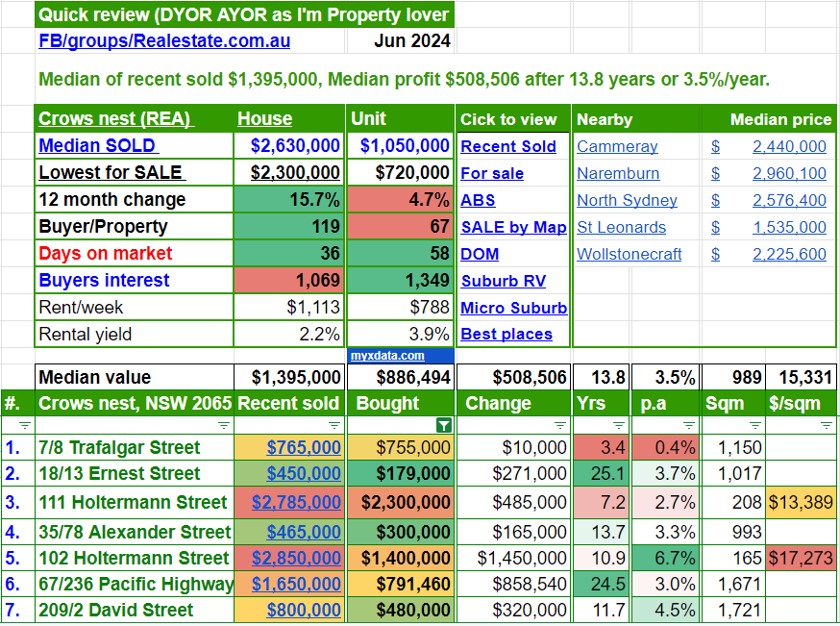Open the FB/groups/Realestate.com.au link

[163, 41]
